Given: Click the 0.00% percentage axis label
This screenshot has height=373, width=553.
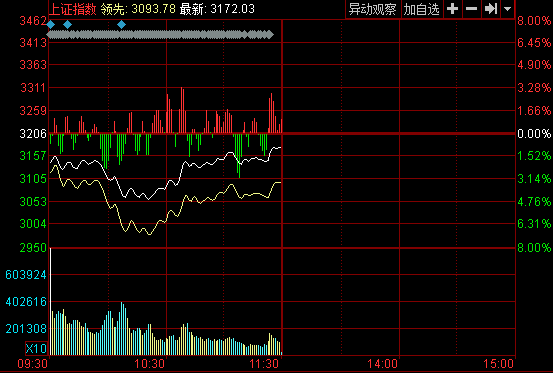Looking at the screenshot, I should 534,134.
